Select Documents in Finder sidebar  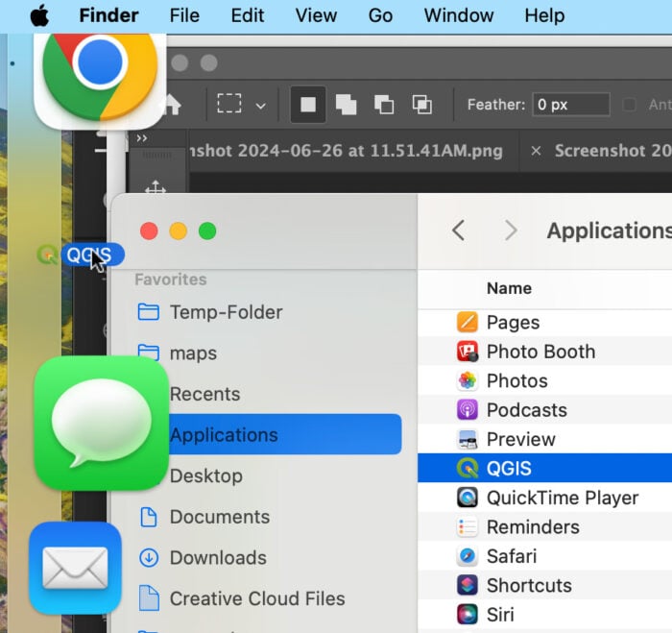tap(204, 517)
